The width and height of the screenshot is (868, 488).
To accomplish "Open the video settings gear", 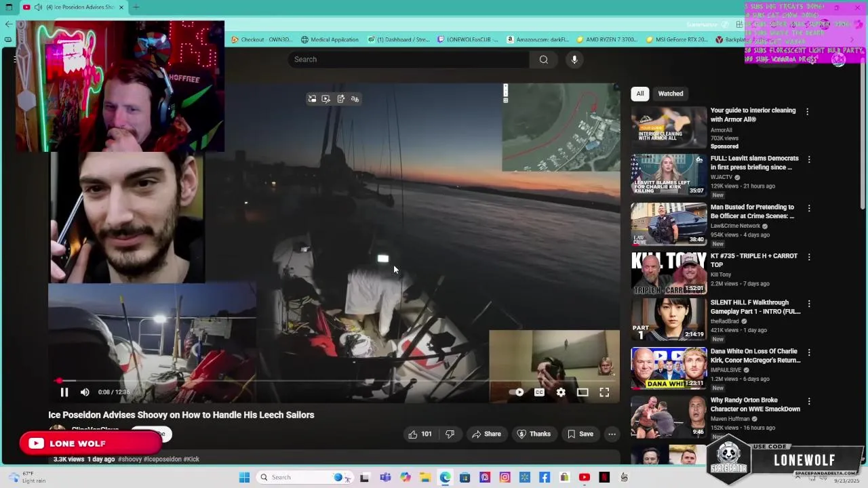I will (561, 392).
